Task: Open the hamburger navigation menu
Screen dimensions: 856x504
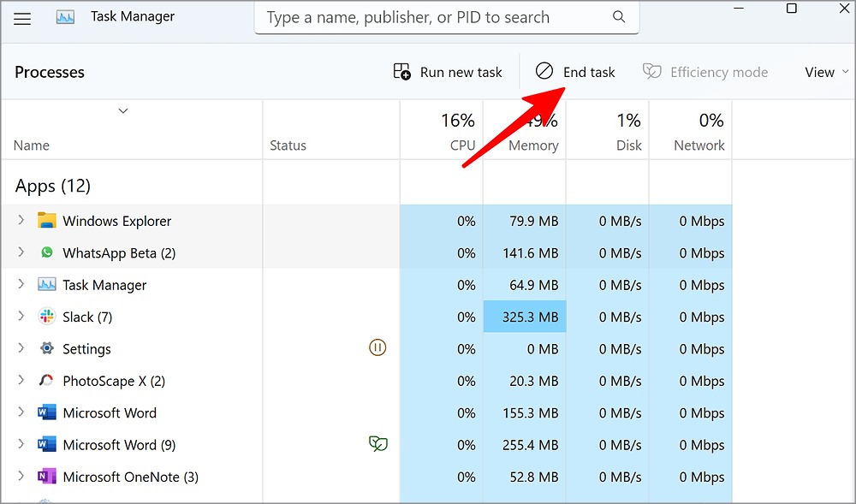Action: point(22,18)
